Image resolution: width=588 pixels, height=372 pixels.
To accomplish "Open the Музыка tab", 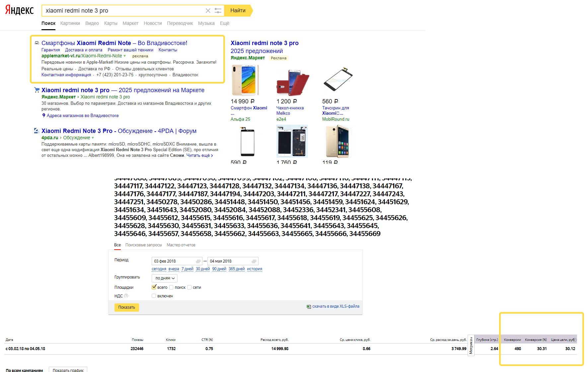I will coord(206,23).
